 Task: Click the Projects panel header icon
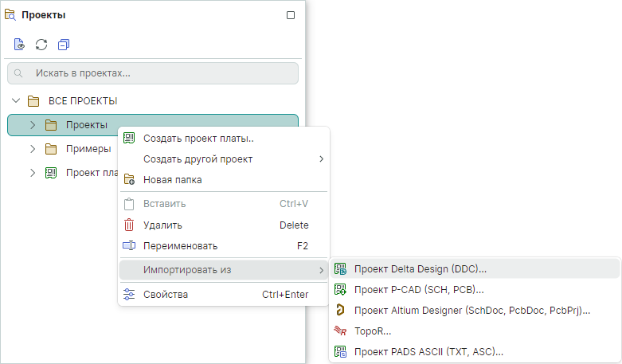(10, 14)
